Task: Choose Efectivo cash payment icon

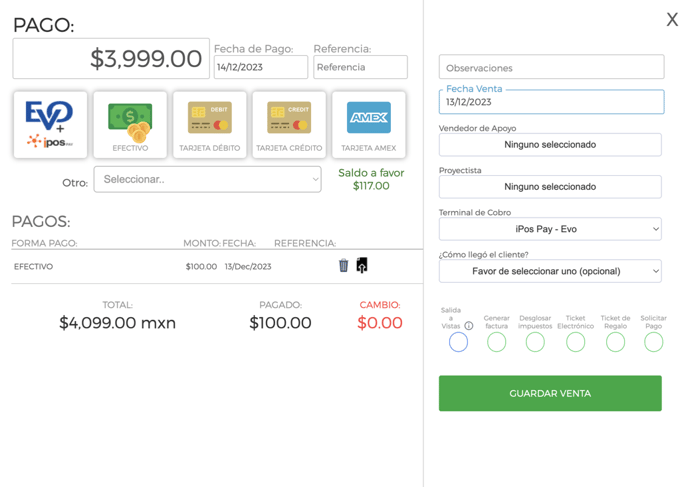Action: (x=130, y=125)
